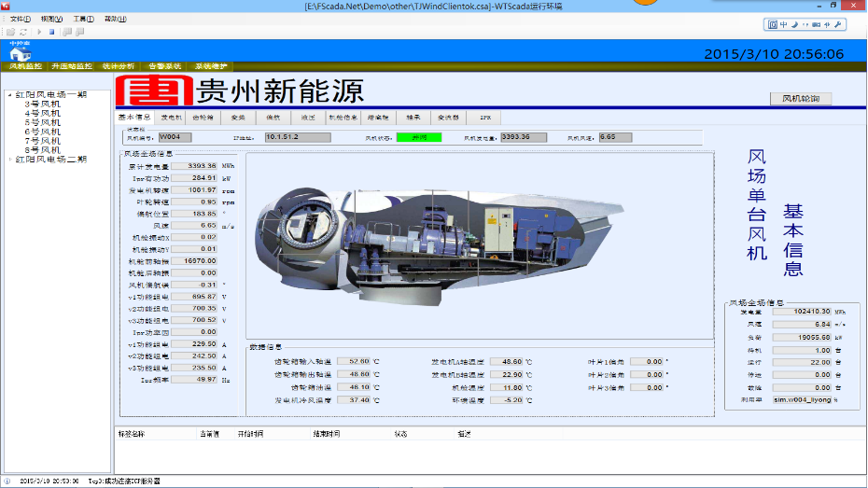The image size is (868, 488).
Task: Click the refresh toolbar icon
Action: [23, 32]
